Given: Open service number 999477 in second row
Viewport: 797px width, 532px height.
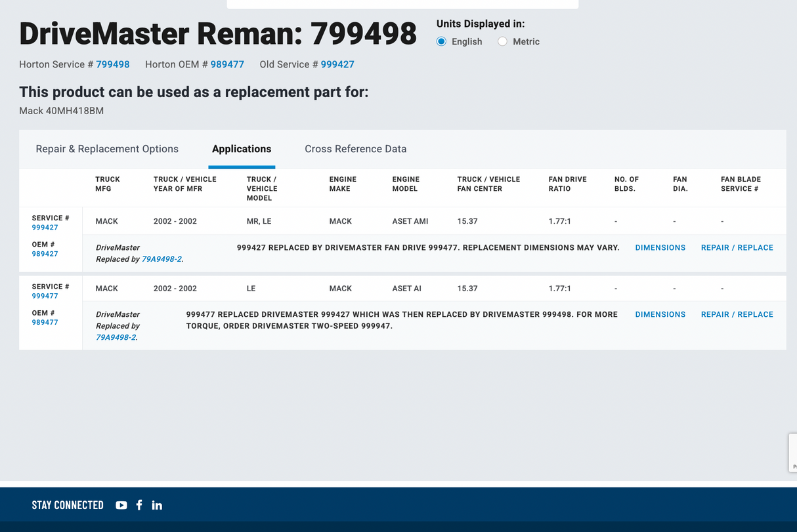Looking at the screenshot, I should pyautogui.click(x=45, y=296).
